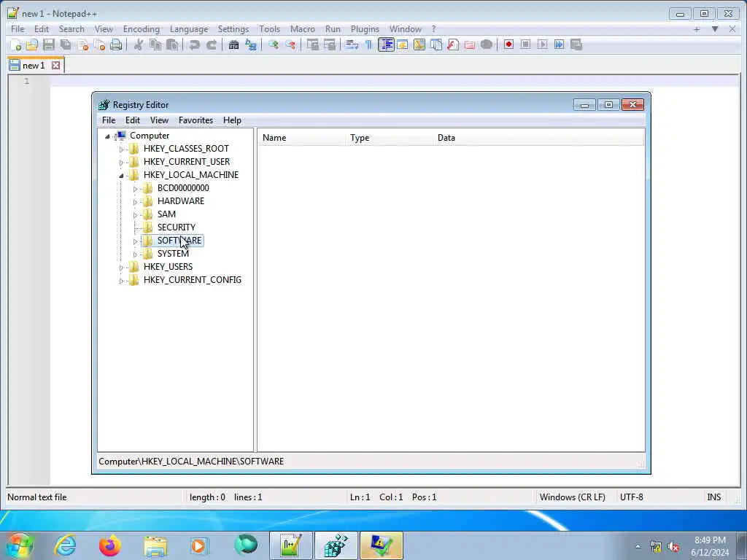Viewport: 747px width, 560px height.
Task: Click the Copy toolbar icon
Action: tap(155, 44)
